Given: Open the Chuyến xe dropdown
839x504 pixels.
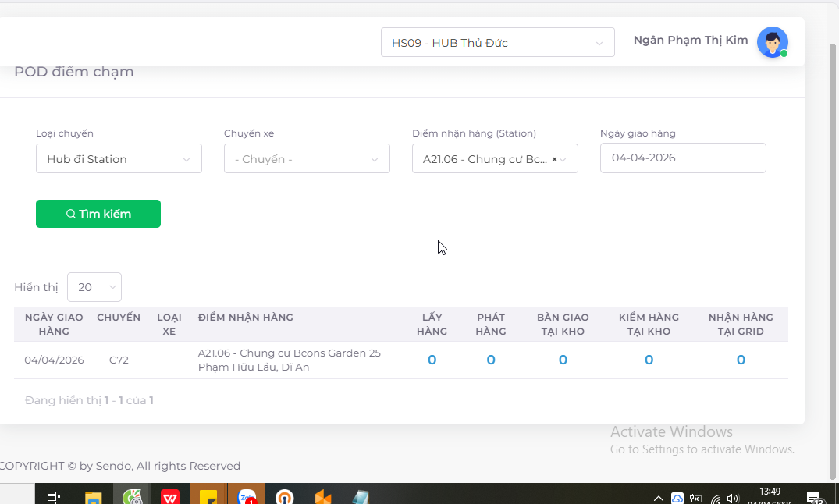Looking at the screenshot, I should tap(307, 158).
